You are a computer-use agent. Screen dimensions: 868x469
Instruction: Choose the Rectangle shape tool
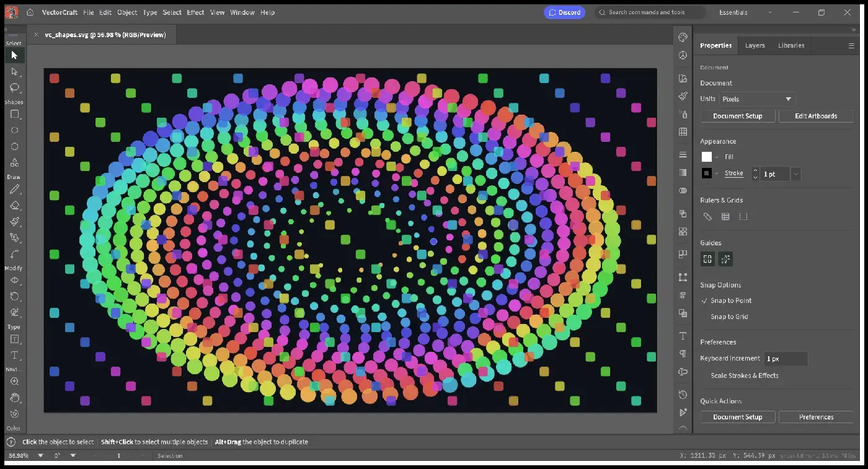(x=14, y=114)
